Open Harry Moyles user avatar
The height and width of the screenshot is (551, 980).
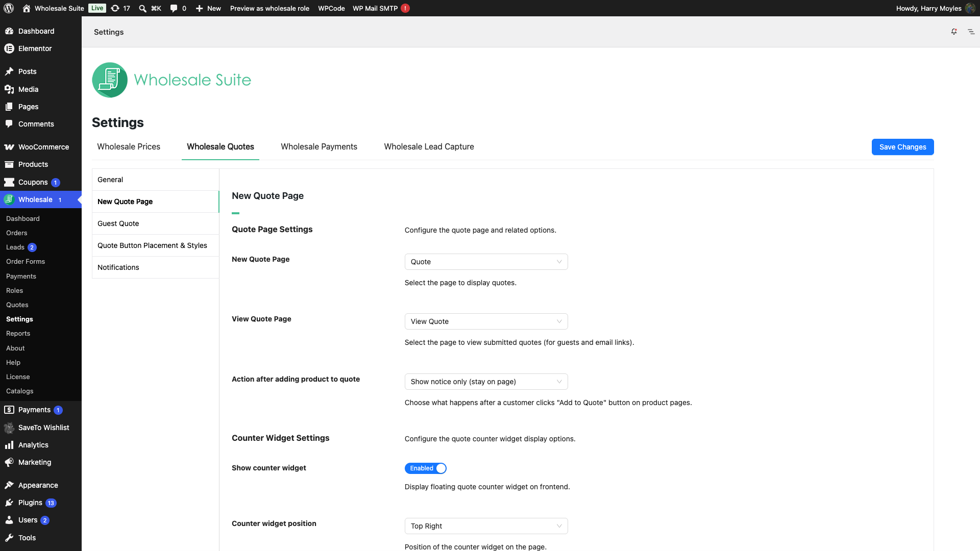[x=970, y=8]
